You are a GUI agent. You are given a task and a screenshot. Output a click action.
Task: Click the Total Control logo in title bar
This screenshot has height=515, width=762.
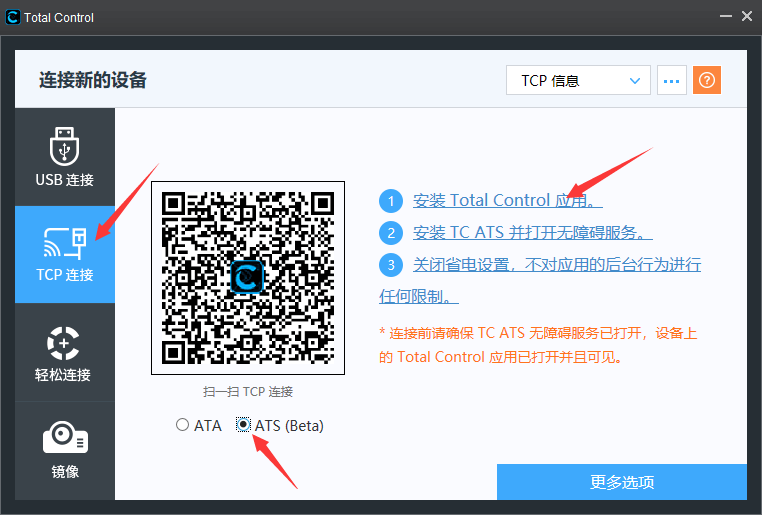pos(13,17)
